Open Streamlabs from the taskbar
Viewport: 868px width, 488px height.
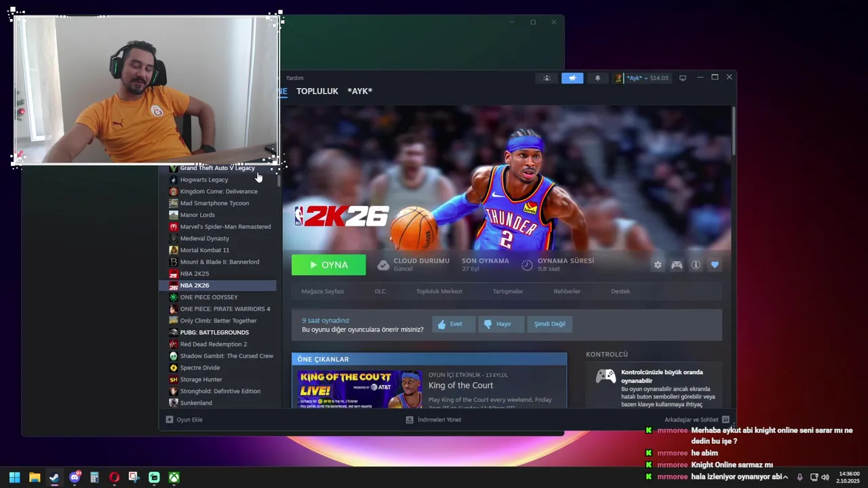coord(154,478)
